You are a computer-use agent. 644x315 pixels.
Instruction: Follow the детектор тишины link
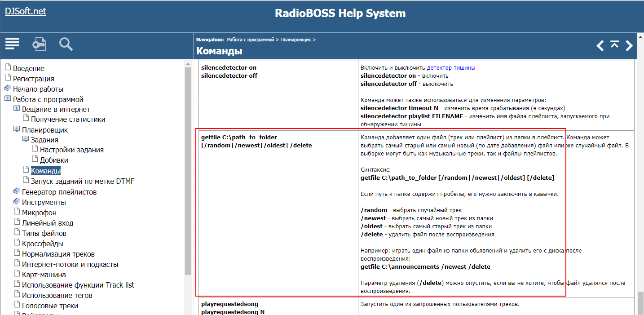(x=450, y=68)
